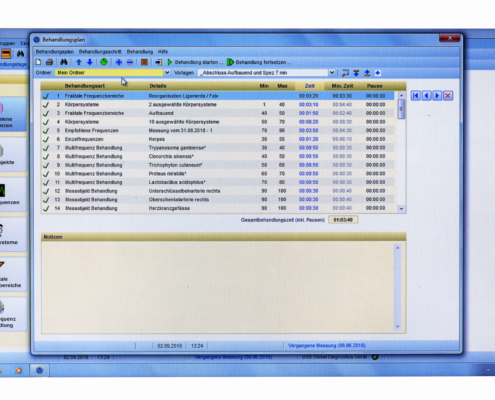
Task: Click the printer icon in toolbar
Action: click(49, 62)
